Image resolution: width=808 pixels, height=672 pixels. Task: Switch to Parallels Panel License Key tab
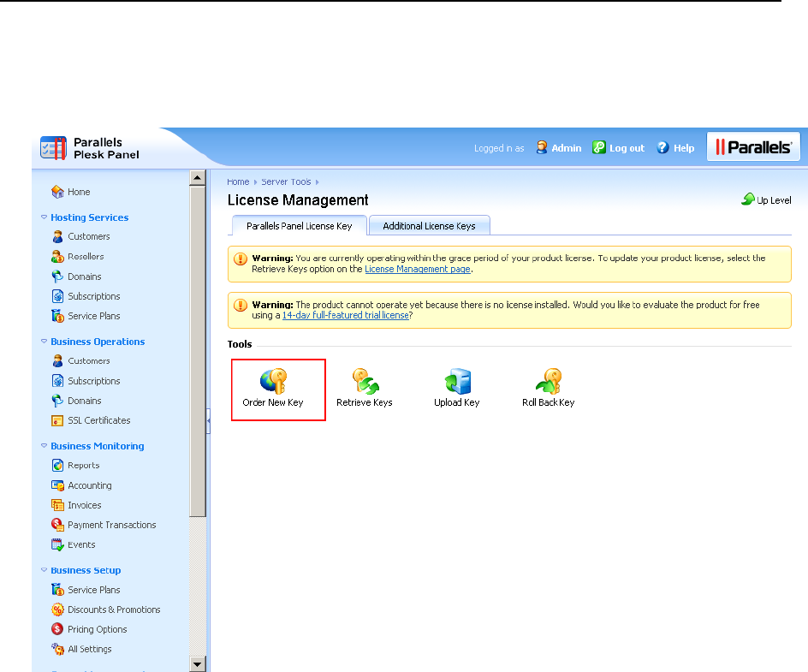point(300,226)
